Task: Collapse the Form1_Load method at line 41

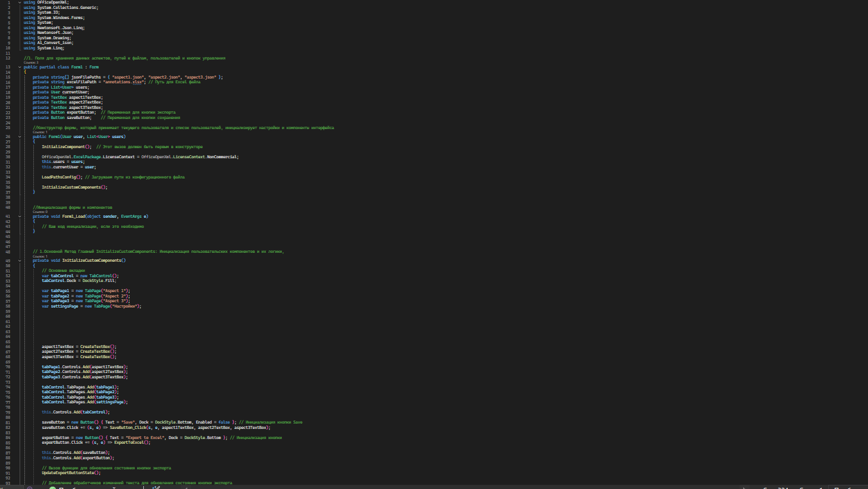Action: tap(20, 217)
